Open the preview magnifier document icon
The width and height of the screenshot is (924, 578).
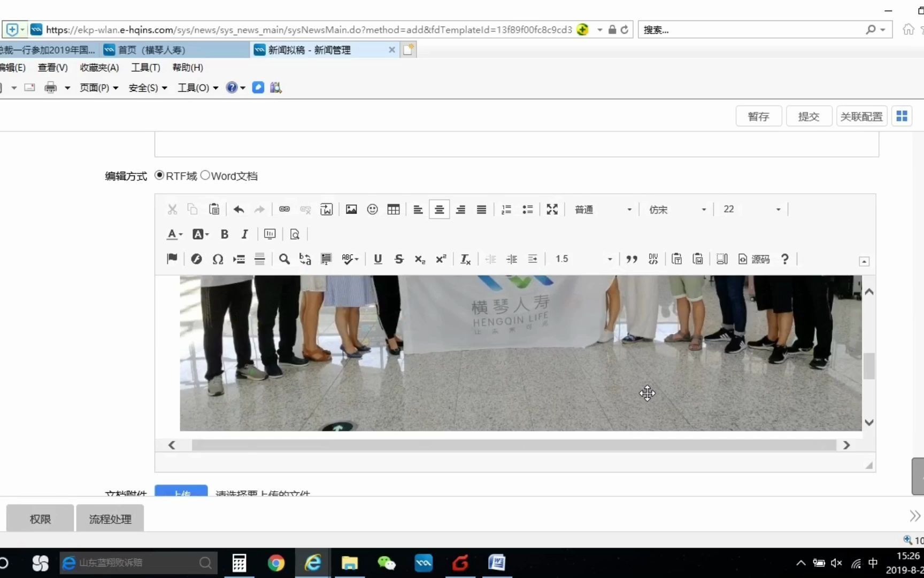295,234
